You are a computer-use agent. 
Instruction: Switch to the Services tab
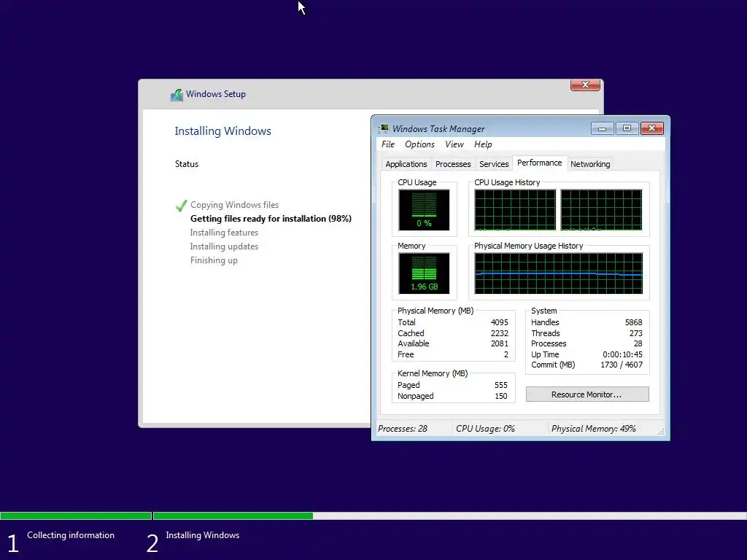494,164
